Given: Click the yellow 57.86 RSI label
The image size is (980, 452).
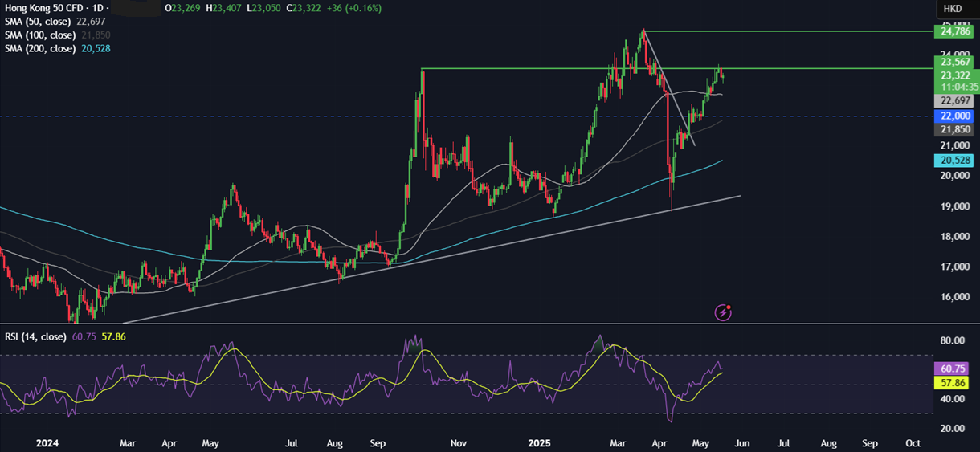Looking at the screenshot, I should [952, 384].
